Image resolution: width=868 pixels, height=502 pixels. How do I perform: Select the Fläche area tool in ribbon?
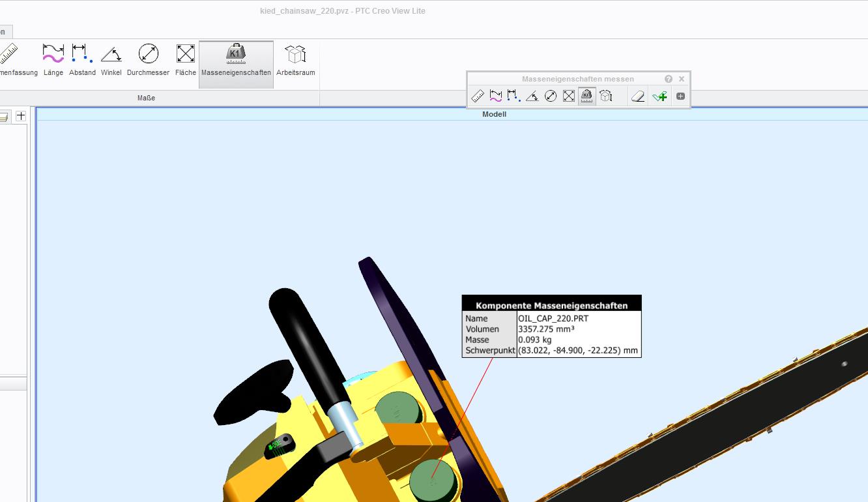pyautogui.click(x=185, y=60)
